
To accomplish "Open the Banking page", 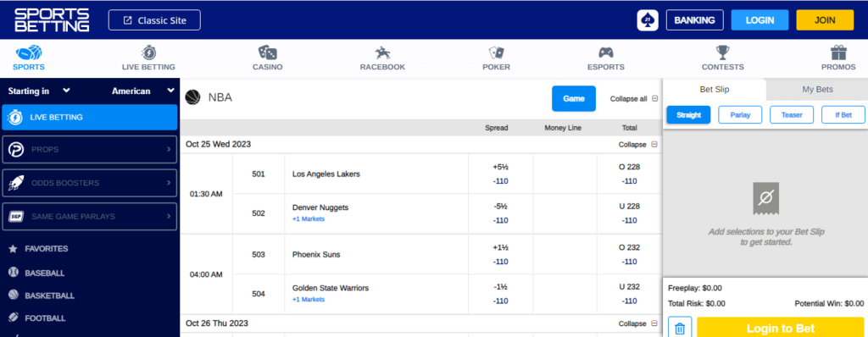I will (695, 20).
